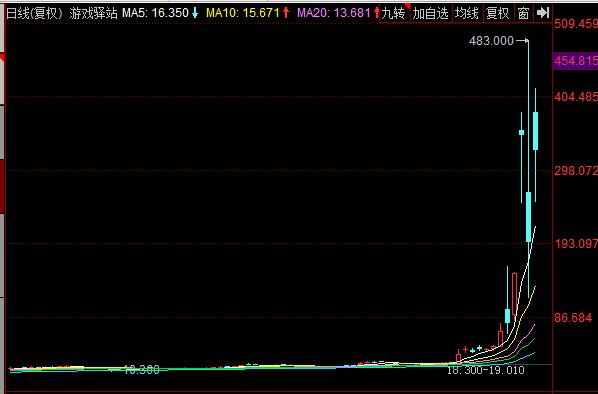Click the 九转 indicator button

[395, 13]
